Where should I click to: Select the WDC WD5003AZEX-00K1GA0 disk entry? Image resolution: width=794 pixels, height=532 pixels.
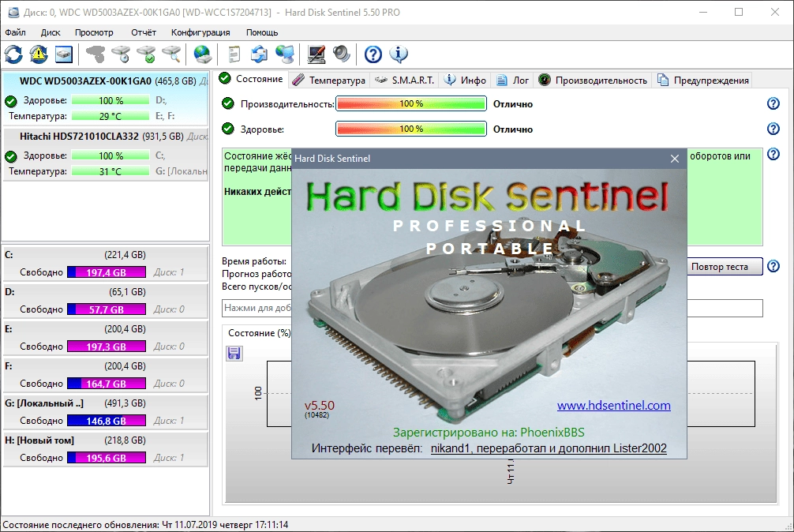point(105,99)
